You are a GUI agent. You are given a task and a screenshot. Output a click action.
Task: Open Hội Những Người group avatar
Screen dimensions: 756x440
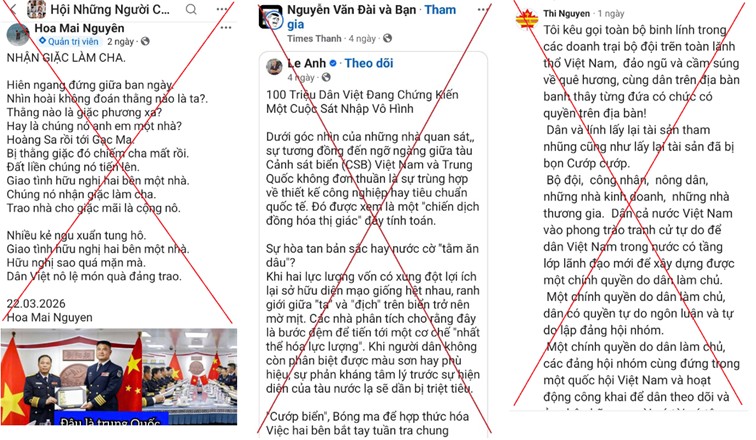(36, 9)
